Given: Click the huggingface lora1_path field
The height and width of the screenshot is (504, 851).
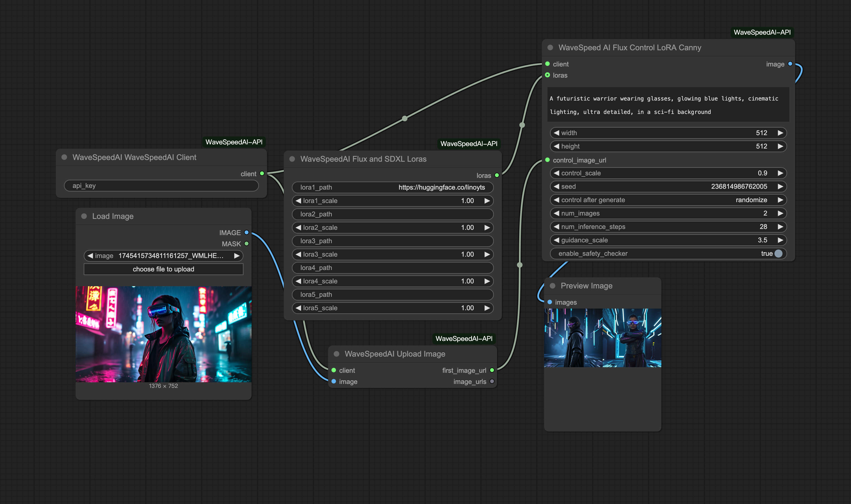Looking at the screenshot, I should 392,187.
